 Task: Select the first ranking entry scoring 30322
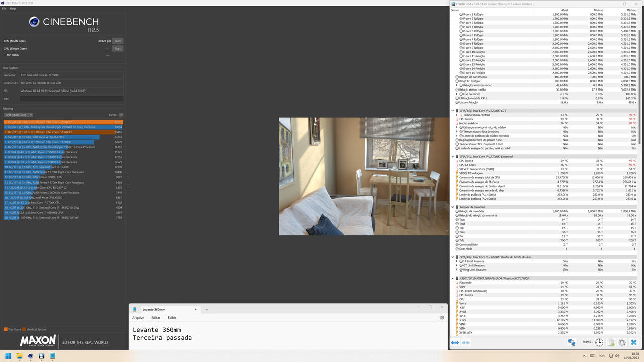click(63, 122)
